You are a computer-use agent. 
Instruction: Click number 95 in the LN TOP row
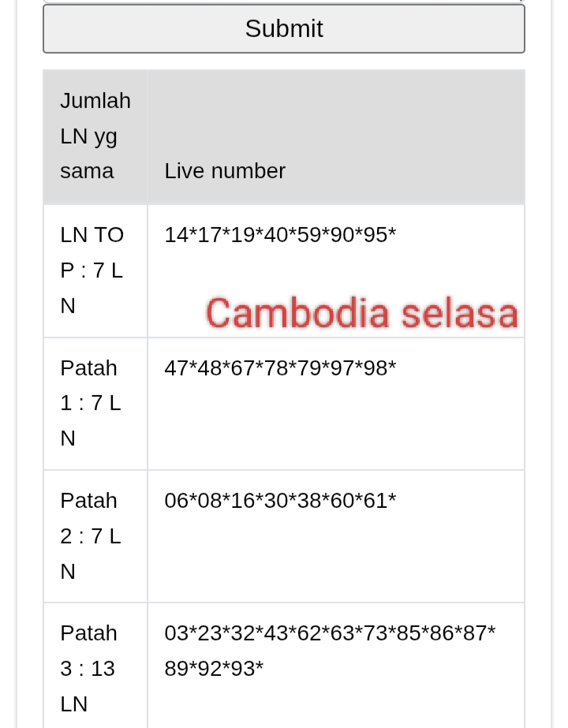click(376, 236)
